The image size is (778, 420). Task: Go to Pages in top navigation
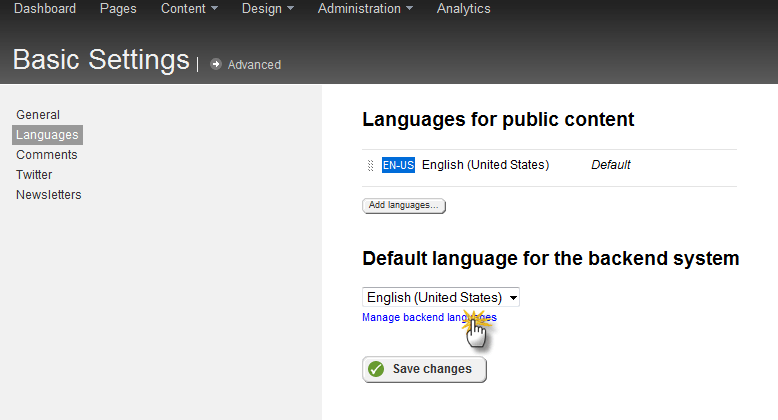[x=118, y=9]
